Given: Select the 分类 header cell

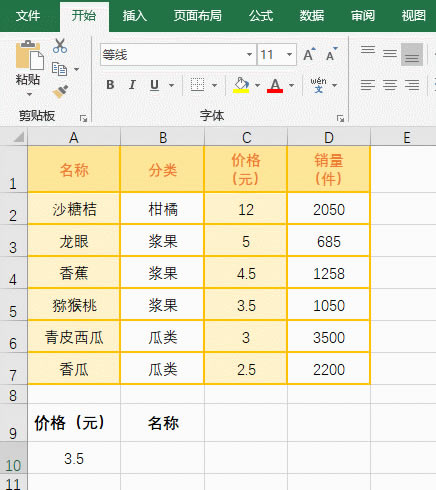Looking at the screenshot, I should click(x=163, y=169).
